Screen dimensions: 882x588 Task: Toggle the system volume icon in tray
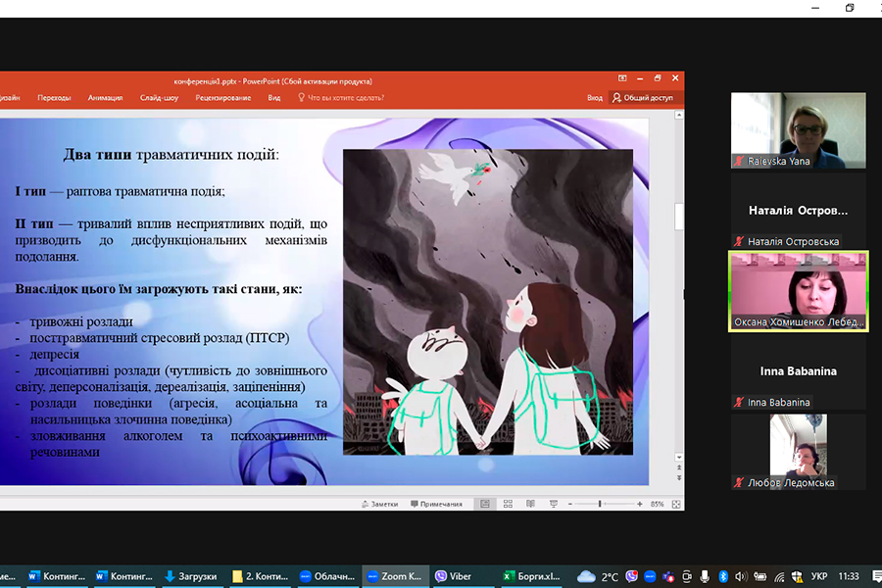click(741, 576)
